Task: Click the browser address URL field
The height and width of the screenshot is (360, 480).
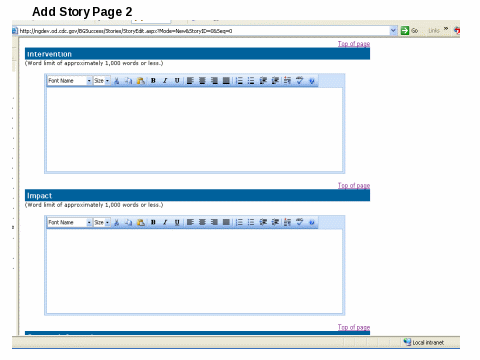Action: (204, 31)
